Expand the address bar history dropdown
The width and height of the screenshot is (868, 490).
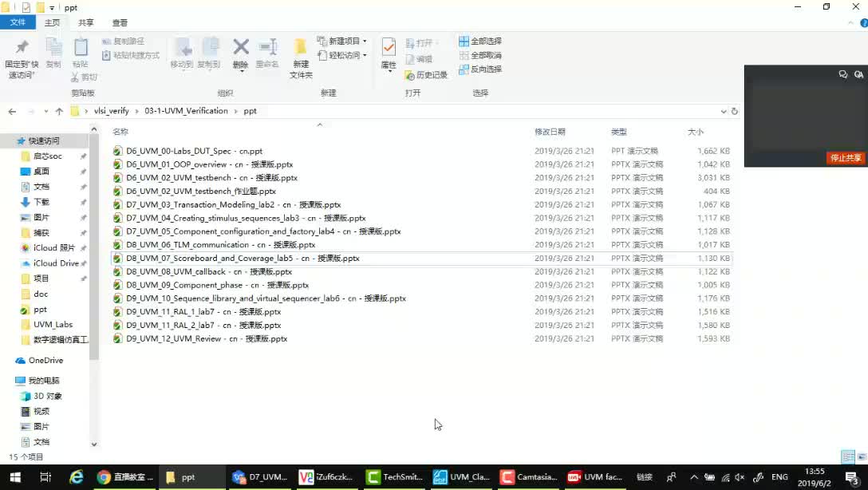(x=724, y=111)
